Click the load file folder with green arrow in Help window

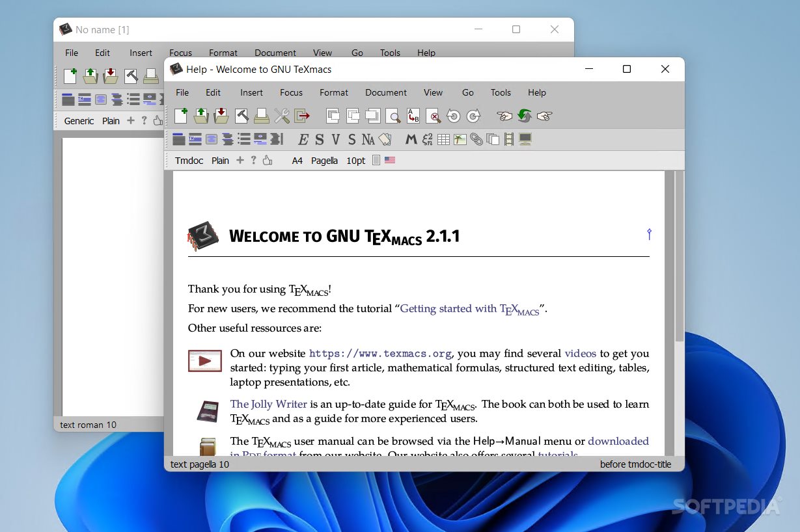(x=201, y=116)
